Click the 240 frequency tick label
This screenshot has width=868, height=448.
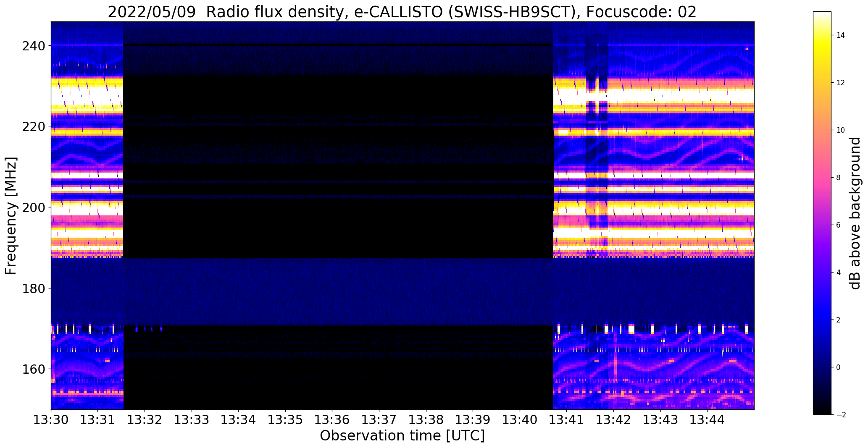tap(33, 46)
